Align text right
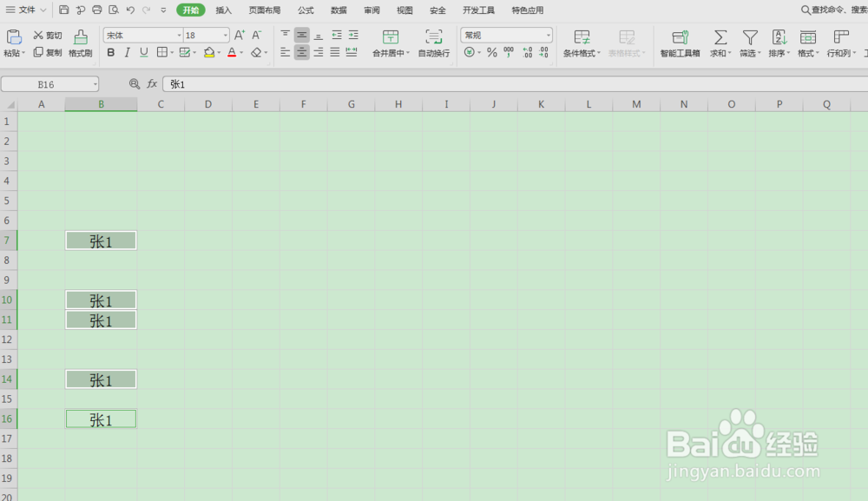This screenshot has width=868, height=501. (x=319, y=53)
